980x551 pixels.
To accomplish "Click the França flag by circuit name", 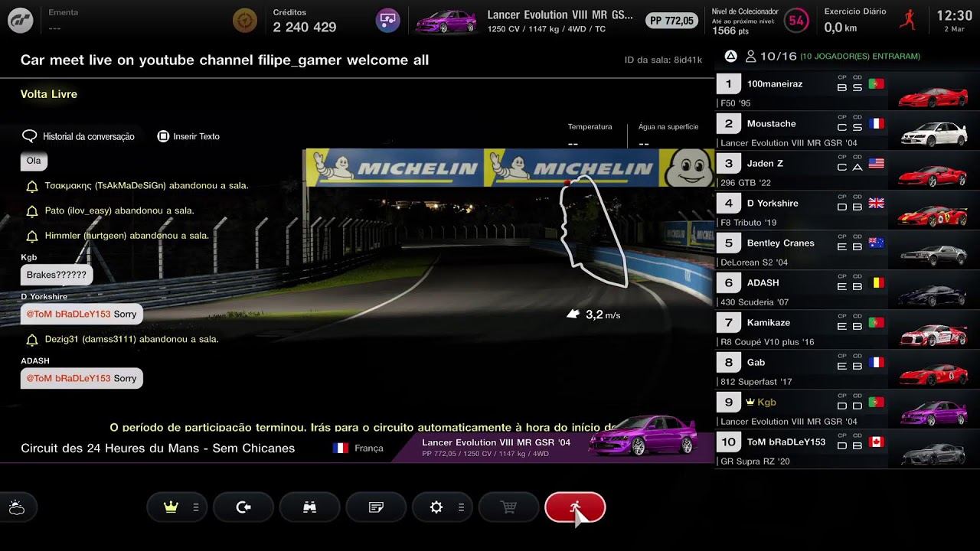I will [341, 448].
